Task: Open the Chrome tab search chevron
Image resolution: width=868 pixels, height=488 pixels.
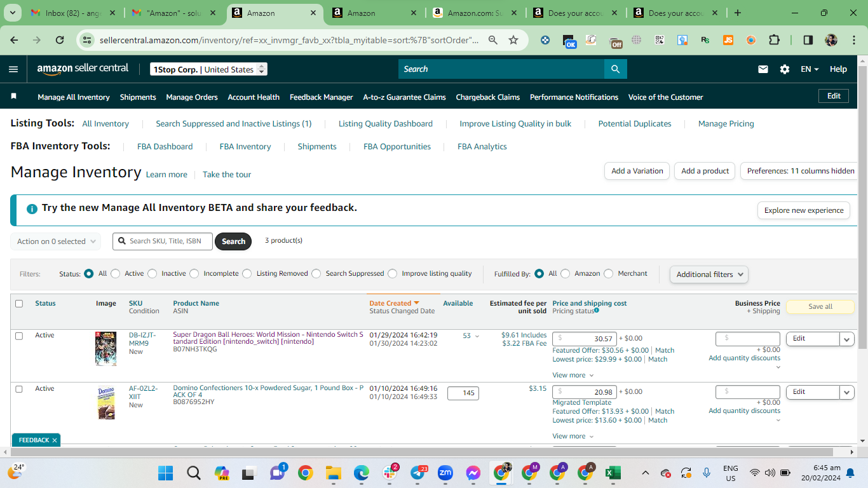Action: (13, 13)
